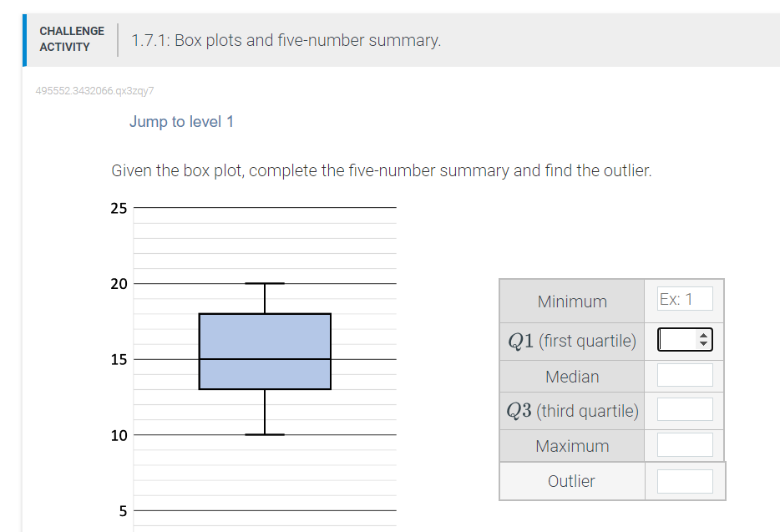The width and height of the screenshot is (780, 532).
Task: Click the lower whisker cap at 10
Action: coord(265,434)
